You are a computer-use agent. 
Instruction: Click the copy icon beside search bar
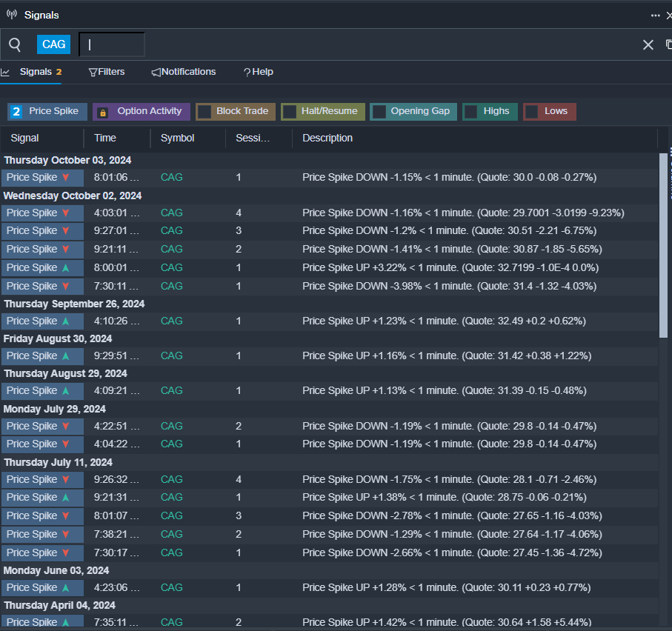(x=668, y=44)
